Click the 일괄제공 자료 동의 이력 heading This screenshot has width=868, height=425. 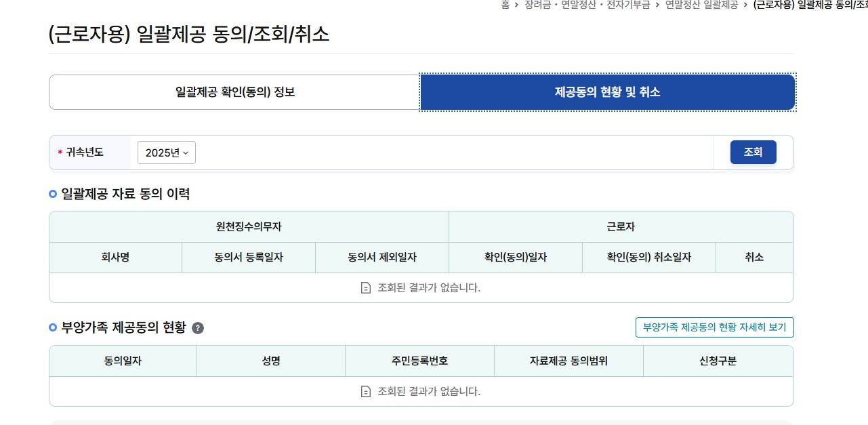(125, 194)
